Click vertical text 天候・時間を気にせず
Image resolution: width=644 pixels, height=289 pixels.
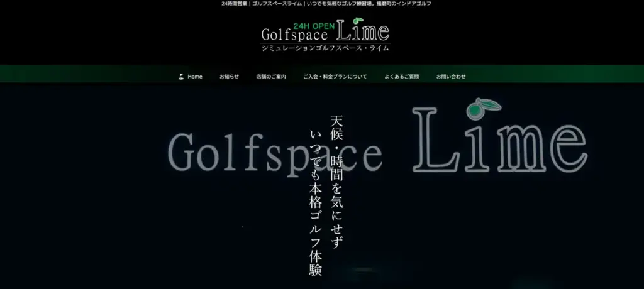tap(336, 182)
